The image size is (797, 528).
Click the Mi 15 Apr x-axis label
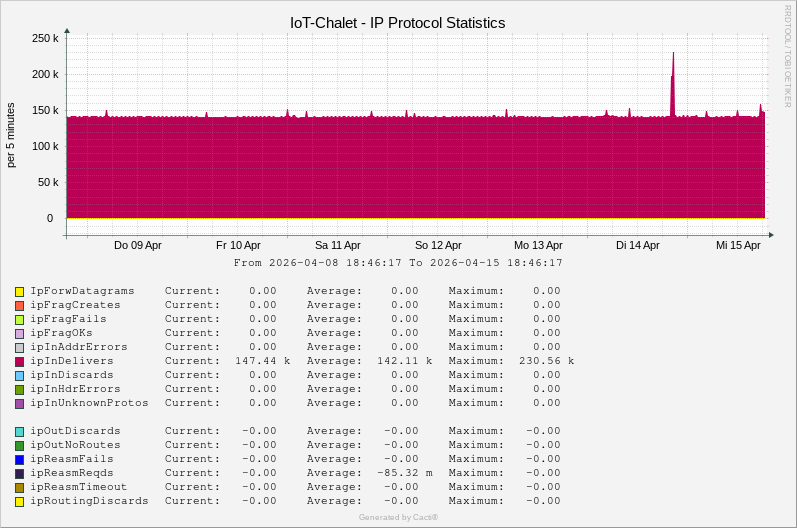738,245
